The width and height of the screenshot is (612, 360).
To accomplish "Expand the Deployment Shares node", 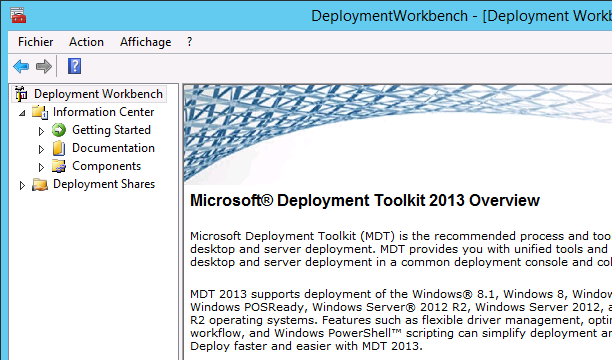I will tap(22, 185).
